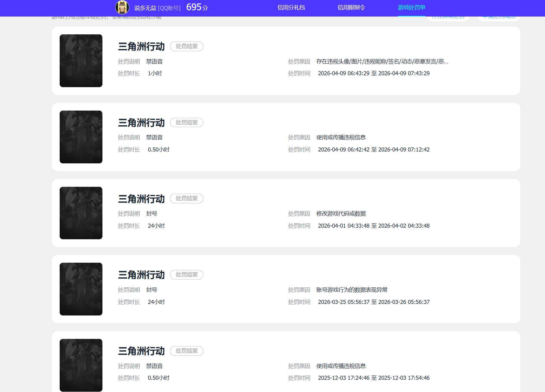Click the time range starting 2025-12-03 17:24:46

click(x=374, y=378)
